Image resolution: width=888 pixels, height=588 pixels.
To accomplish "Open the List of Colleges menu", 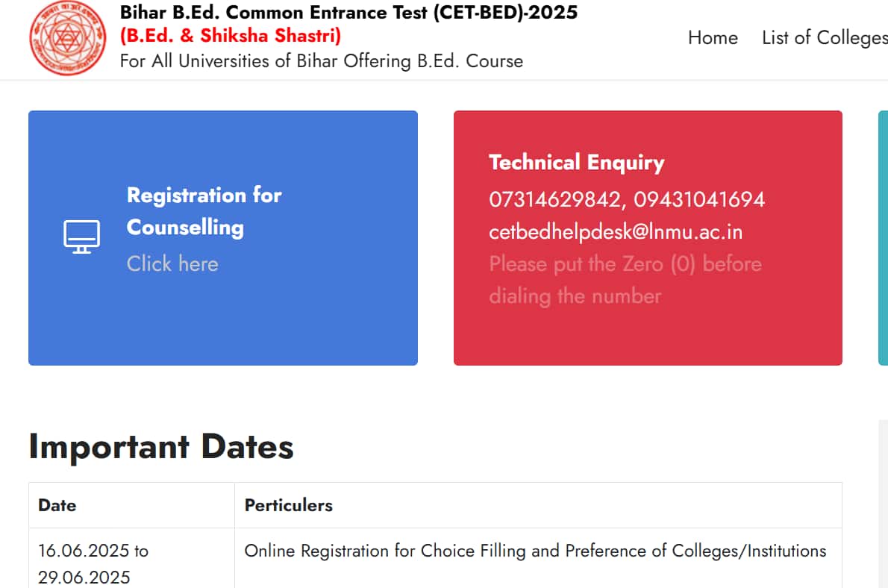I will point(825,37).
